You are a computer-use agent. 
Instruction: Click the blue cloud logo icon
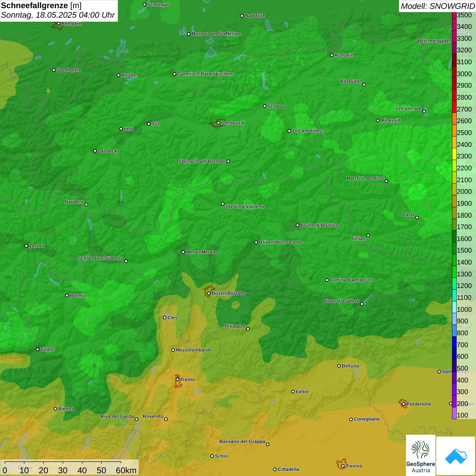click(456, 456)
